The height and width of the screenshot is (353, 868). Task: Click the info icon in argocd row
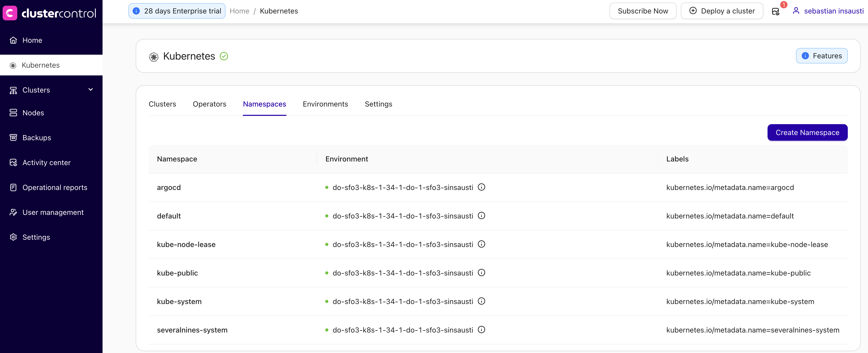(x=481, y=187)
